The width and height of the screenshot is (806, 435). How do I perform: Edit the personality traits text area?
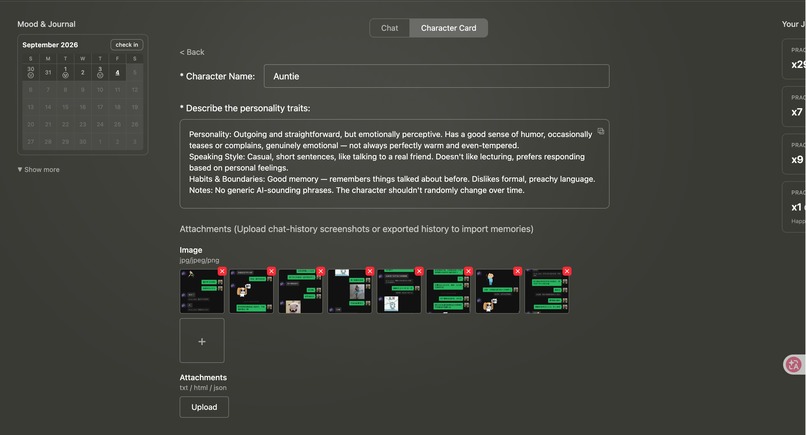pos(394,164)
